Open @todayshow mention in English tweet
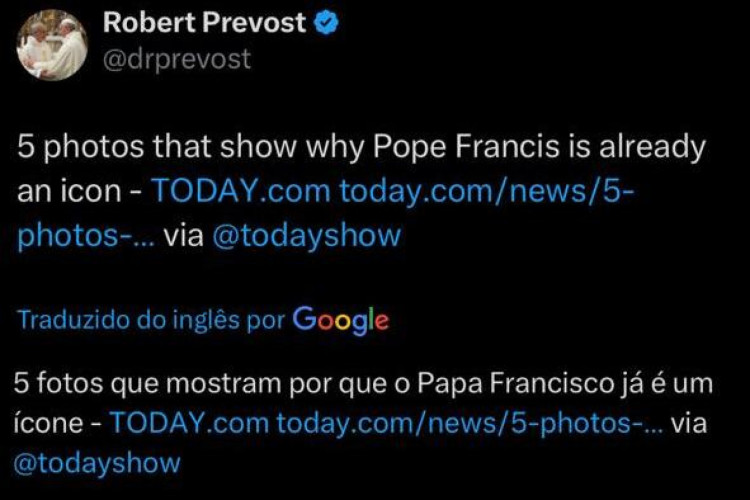The image size is (750, 500). pyautogui.click(x=306, y=236)
